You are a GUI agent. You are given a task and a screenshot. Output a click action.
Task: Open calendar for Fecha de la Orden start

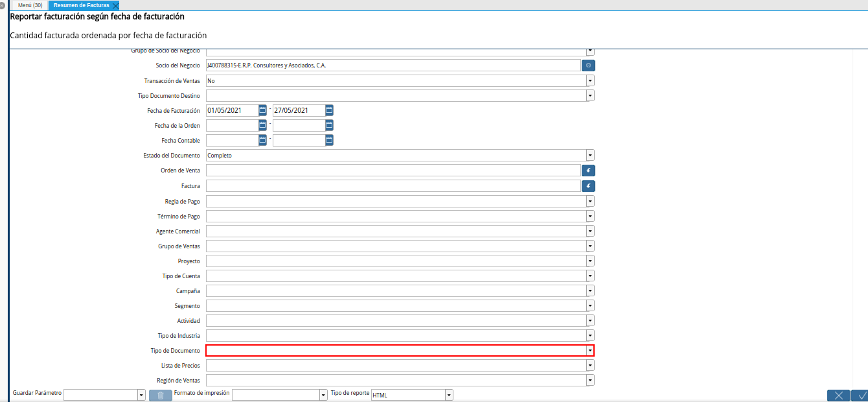262,125
